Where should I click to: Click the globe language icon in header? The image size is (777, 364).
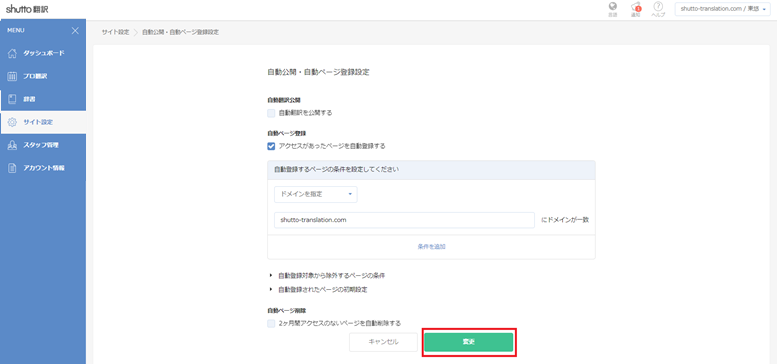click(x=613, y=7)
